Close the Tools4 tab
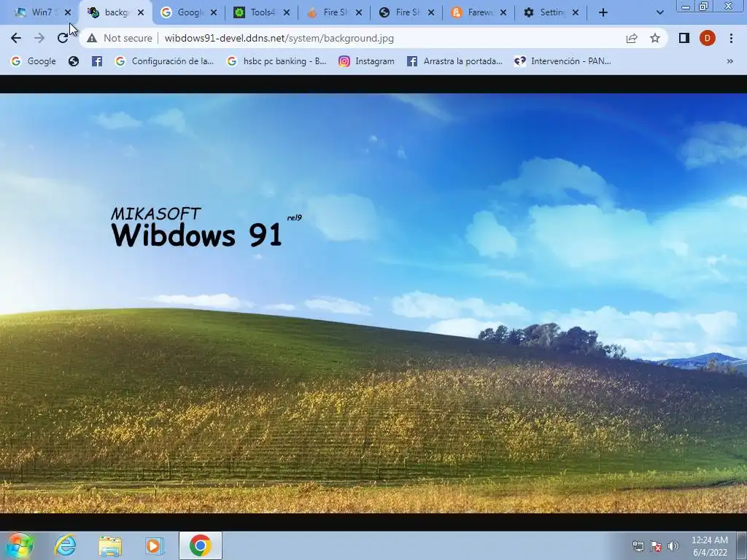747x560 pixels. click(x=286, y=13)
